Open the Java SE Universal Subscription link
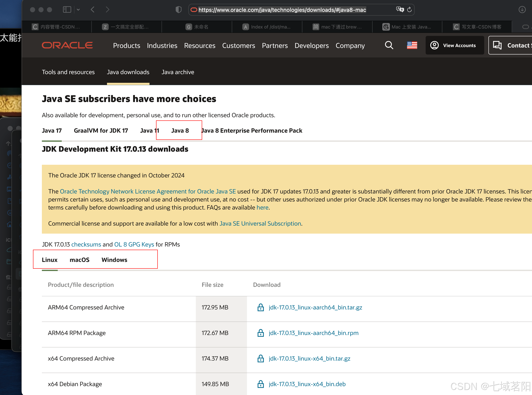532x395 pixels. (x=260, y=223)
